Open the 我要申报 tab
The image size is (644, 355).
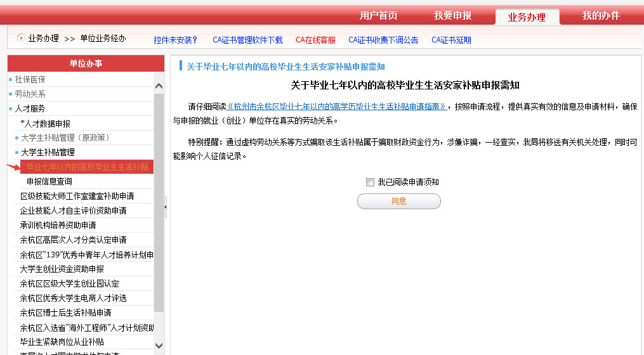[x=452, y=16]
